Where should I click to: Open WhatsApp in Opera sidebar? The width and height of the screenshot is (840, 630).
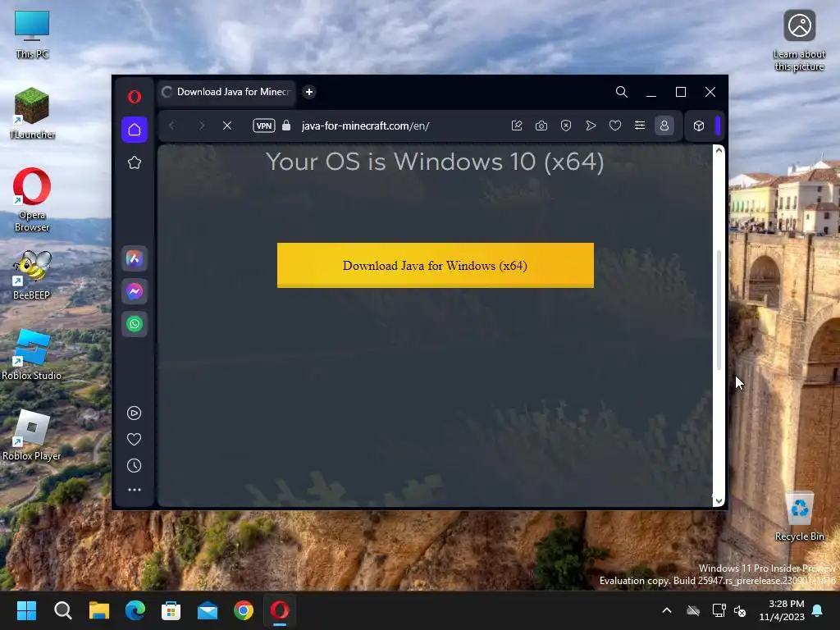point(135,324)
